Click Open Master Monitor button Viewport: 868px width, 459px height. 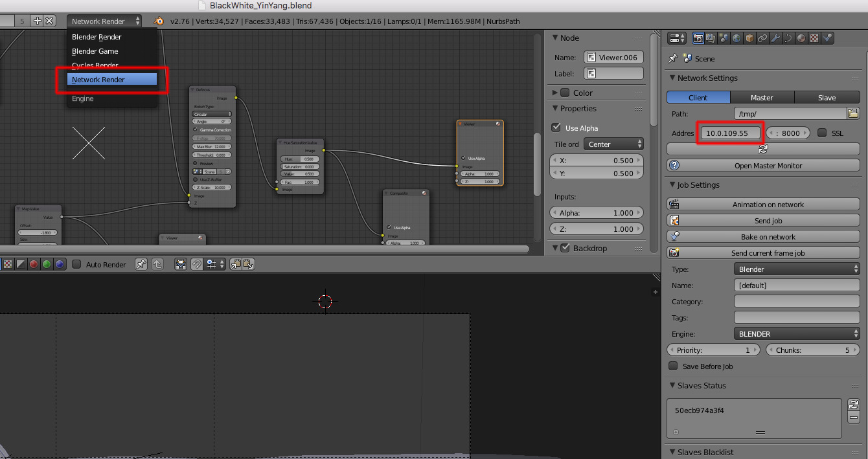pos(763,166)
